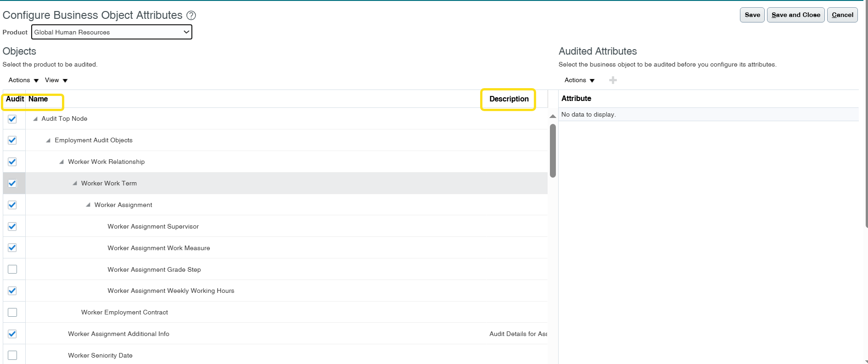The height and width of the screenshot is (364, 868).
Task: Open help icon beside page title
Action: [x=191, y=15]
